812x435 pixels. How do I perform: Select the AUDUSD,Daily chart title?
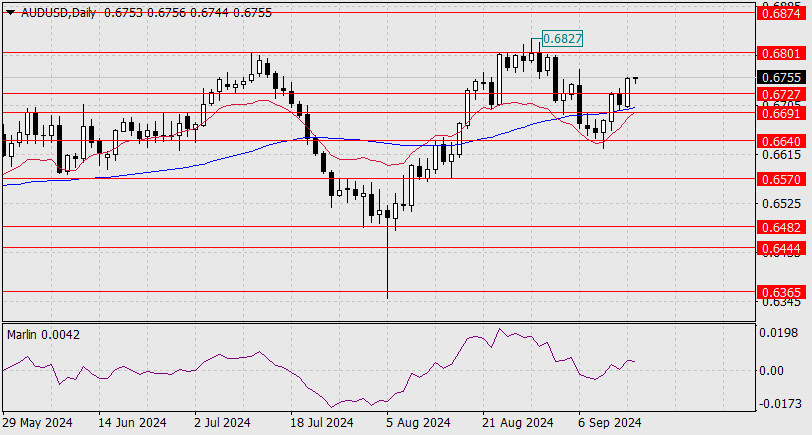click(x=58, y=13)
